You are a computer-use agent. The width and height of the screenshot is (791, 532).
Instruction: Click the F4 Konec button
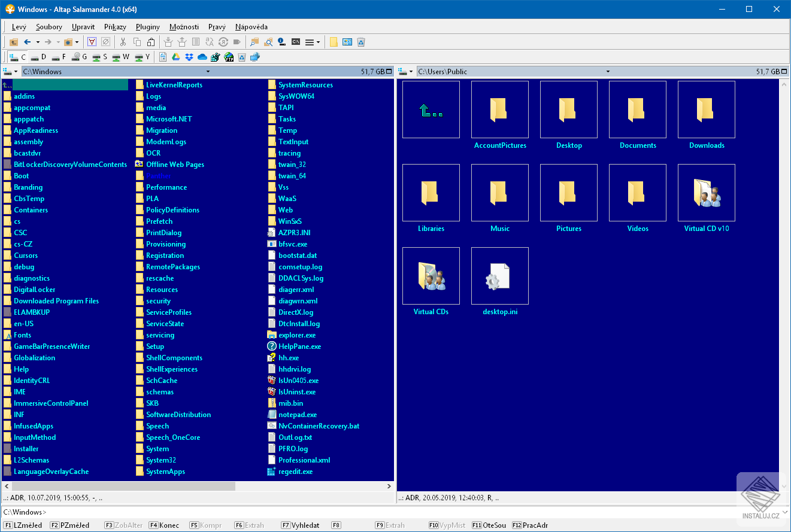[x=163, y=525]
